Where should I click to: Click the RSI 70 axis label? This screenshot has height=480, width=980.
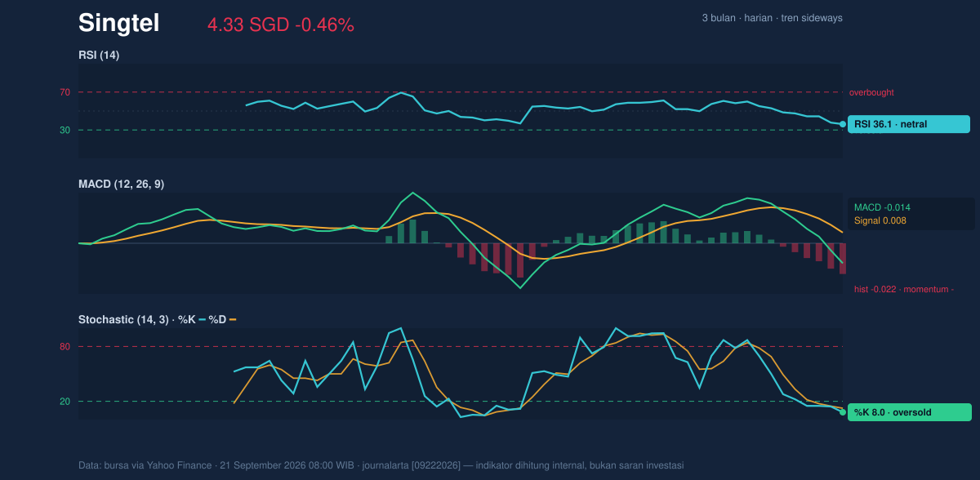[65, 92]
